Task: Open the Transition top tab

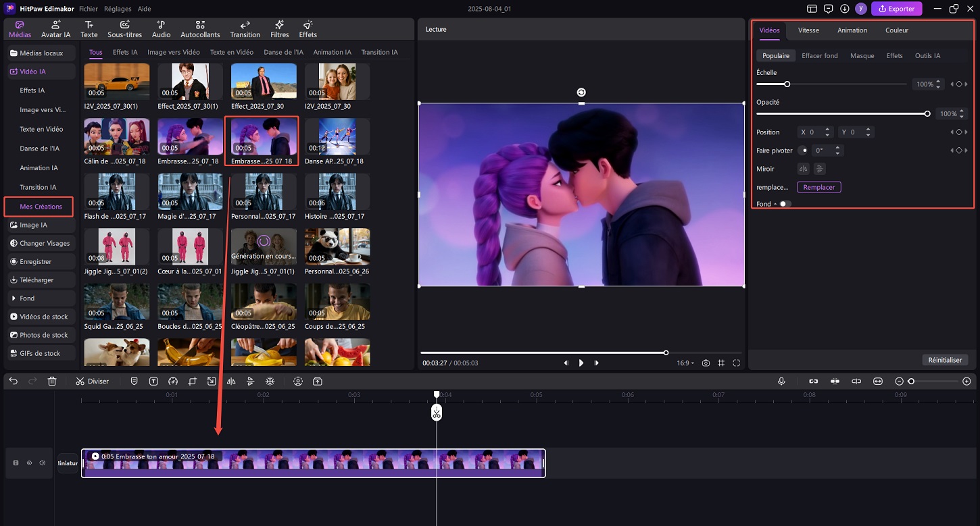Action: coord(245,29)
